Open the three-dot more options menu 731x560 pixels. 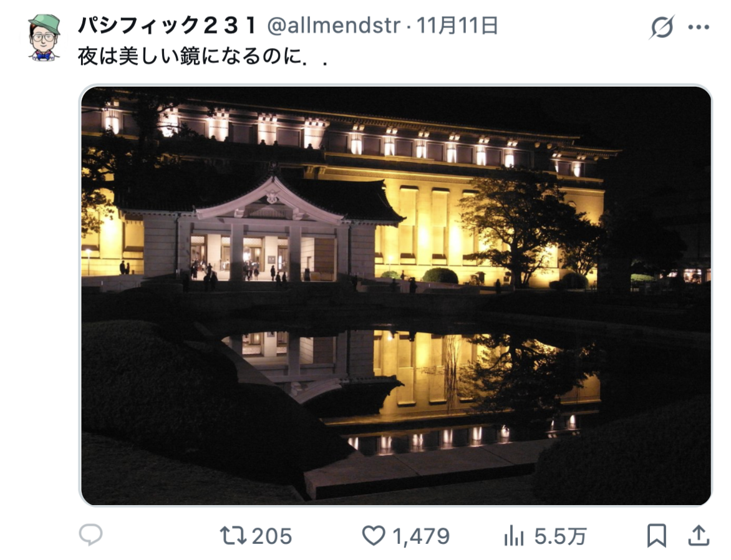coord(699,27)
